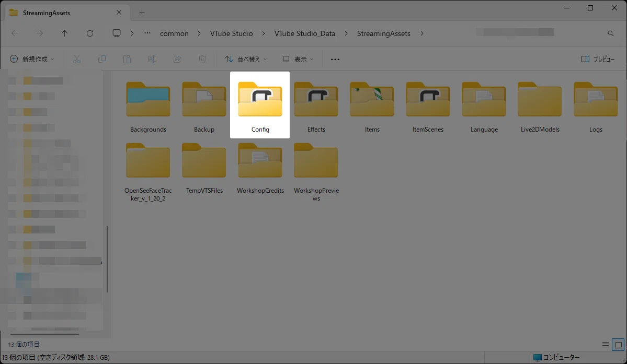
Task: Click the Copy toolbar icon
Action: [x=102, y=59]
